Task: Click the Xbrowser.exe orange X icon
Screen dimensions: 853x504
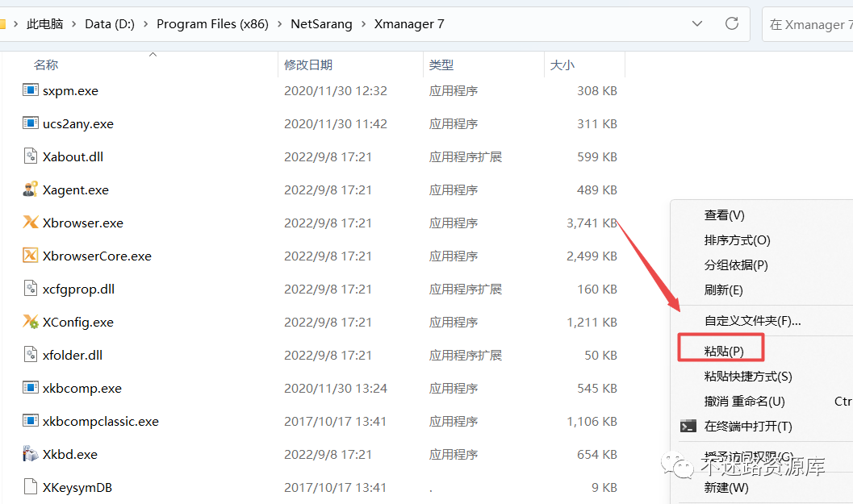Action: [31, 222]
